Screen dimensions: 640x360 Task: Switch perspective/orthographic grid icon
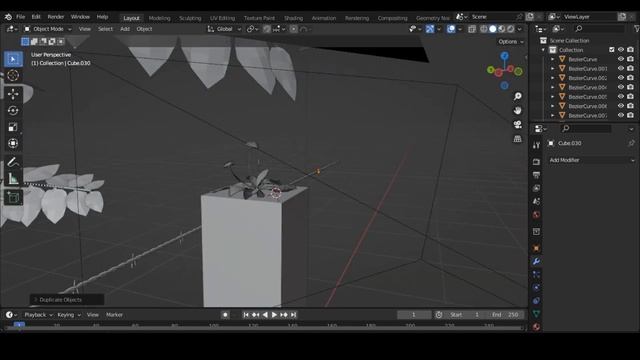(x=518, y=139)
